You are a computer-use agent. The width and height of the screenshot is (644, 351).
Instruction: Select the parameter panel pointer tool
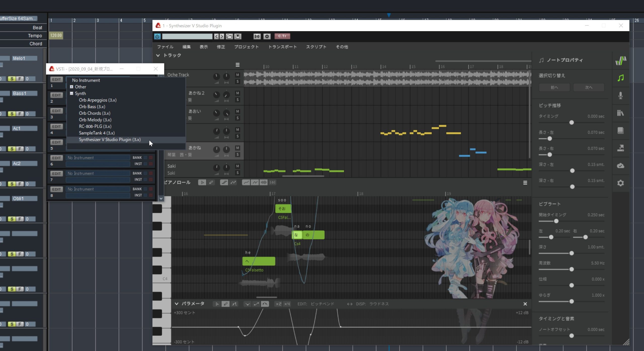[217, 304]
